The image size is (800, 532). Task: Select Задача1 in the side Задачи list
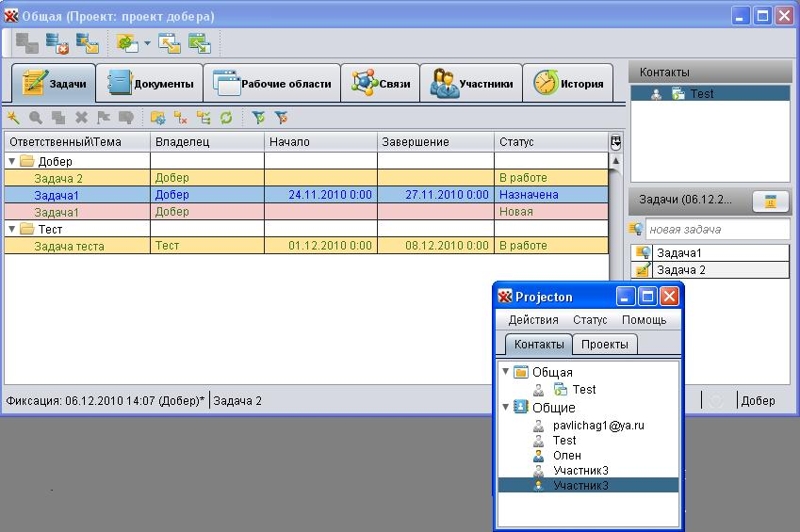[710, 252]
